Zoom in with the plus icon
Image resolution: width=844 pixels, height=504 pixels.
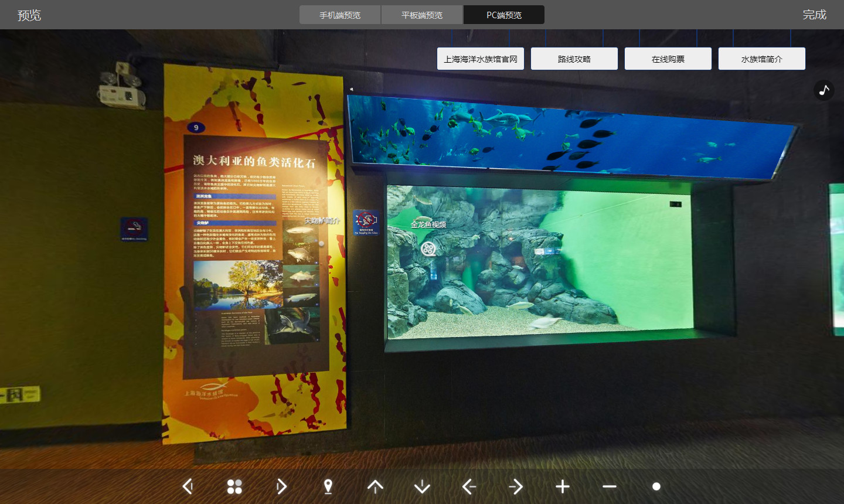click(563, 486)
